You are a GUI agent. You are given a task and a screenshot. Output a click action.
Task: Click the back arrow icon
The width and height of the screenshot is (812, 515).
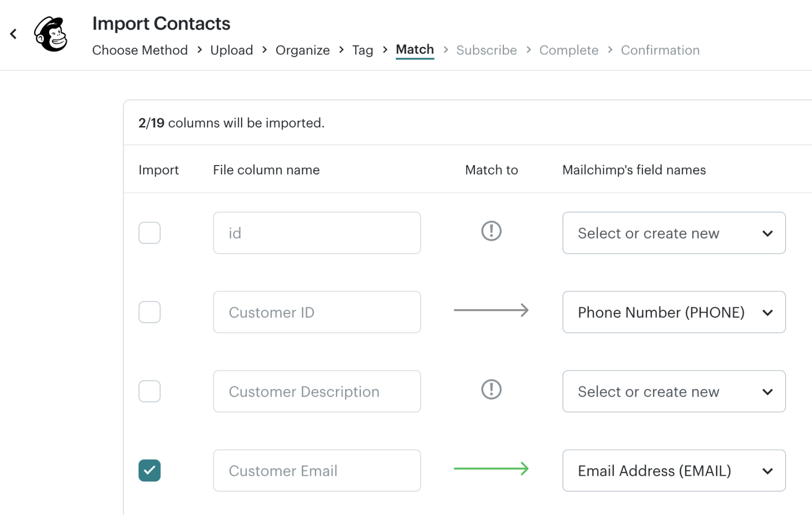coord(13,34)
